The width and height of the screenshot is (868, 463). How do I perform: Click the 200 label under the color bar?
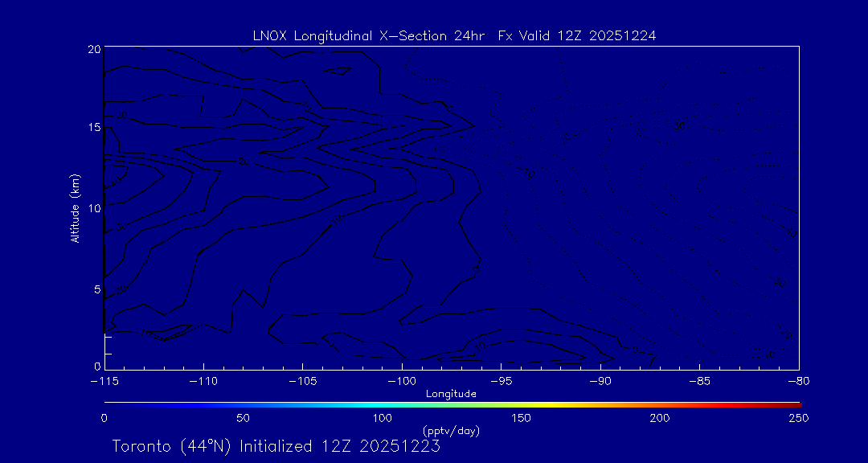tap(660, 418)
